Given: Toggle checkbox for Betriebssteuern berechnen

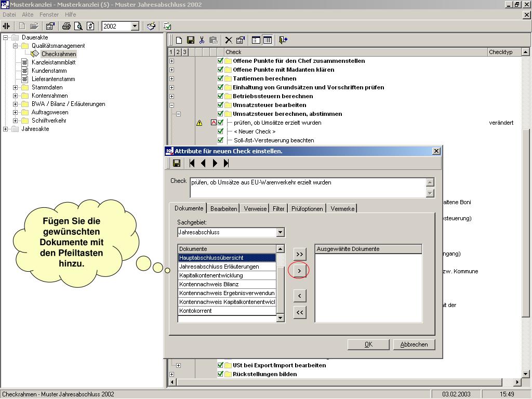Looking at the screenshot, I should coord(220,96).
